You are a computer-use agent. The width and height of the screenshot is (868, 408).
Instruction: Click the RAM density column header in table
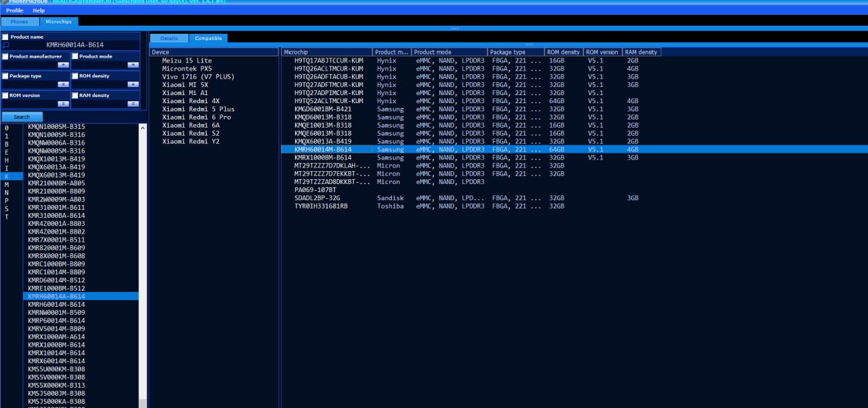(x=642, y=52)
